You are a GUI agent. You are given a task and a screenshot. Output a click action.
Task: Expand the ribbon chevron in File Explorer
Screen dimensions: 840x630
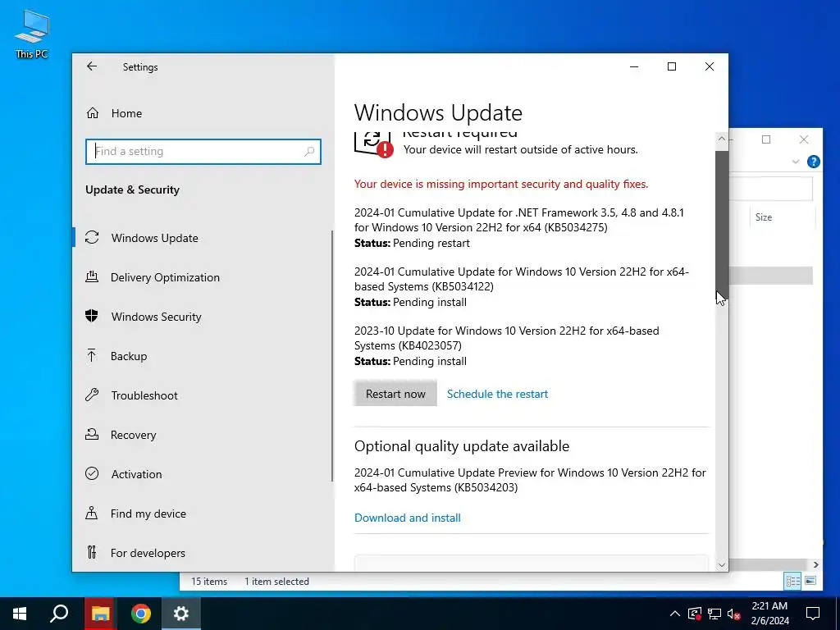tap(796, 162)
